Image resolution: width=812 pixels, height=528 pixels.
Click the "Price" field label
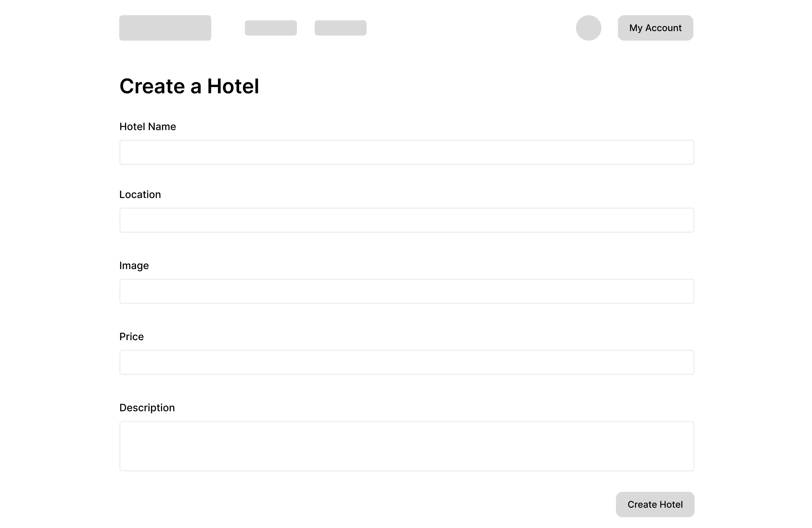pos(131,337)
